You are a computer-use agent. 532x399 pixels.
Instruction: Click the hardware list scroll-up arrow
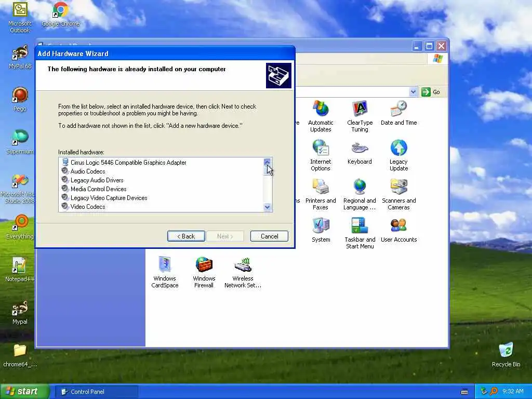click(268, 162)
